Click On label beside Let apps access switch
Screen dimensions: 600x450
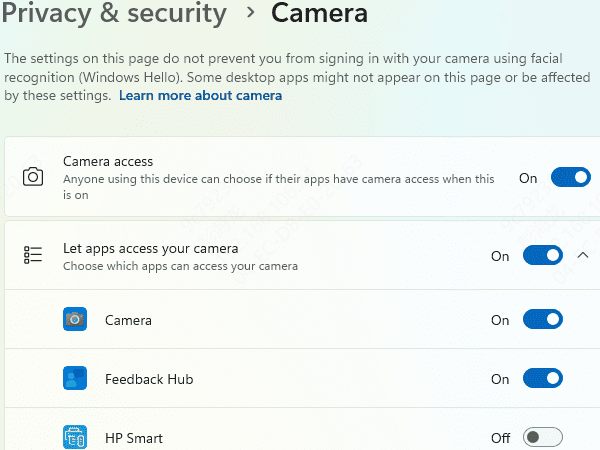(x=500, y=256)
